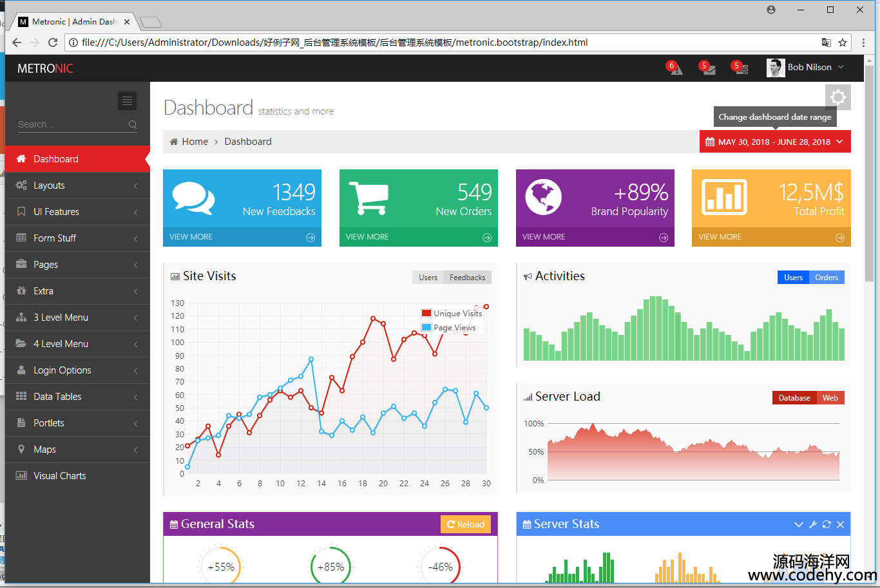Open the Chrome three-dot menu
Viewport: 880px width, 588px height.
coord(864,43)
